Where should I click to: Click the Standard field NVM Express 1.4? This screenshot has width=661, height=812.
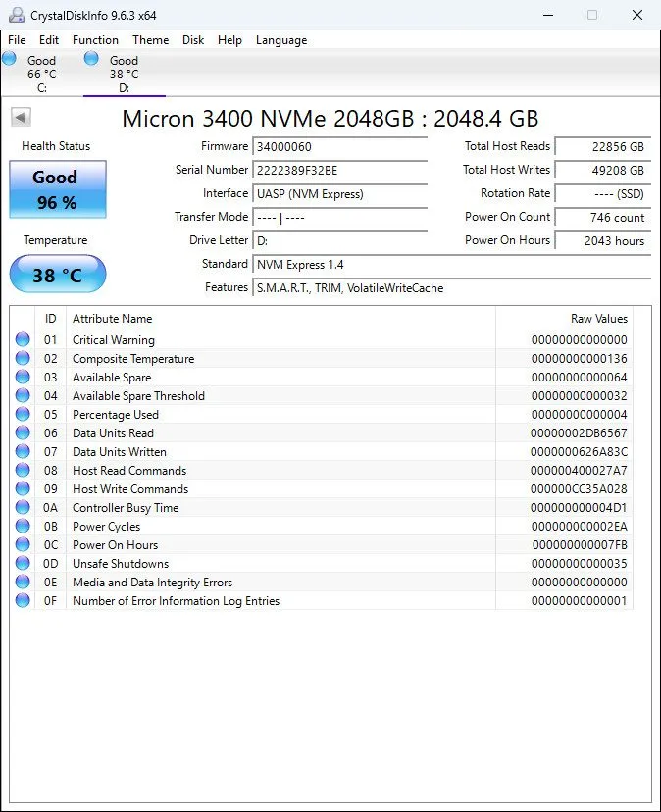tap(452, 265)
